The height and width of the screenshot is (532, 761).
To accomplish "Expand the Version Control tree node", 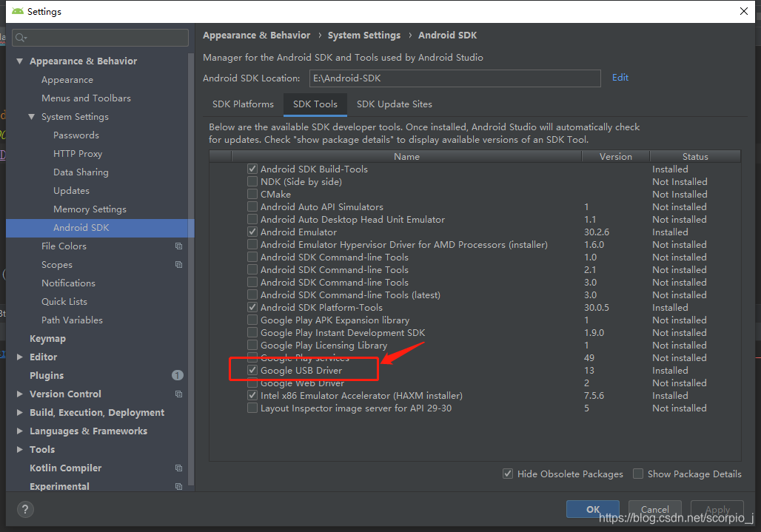I will point(20,394).
